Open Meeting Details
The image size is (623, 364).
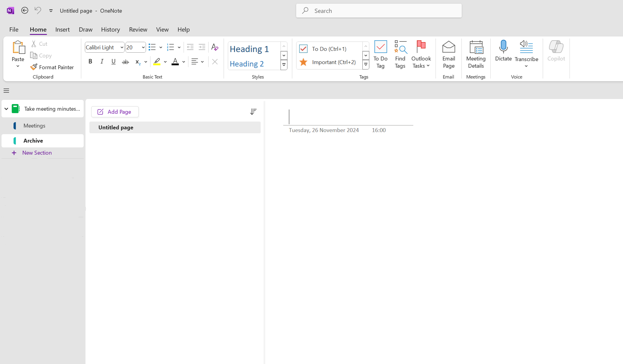476,54
